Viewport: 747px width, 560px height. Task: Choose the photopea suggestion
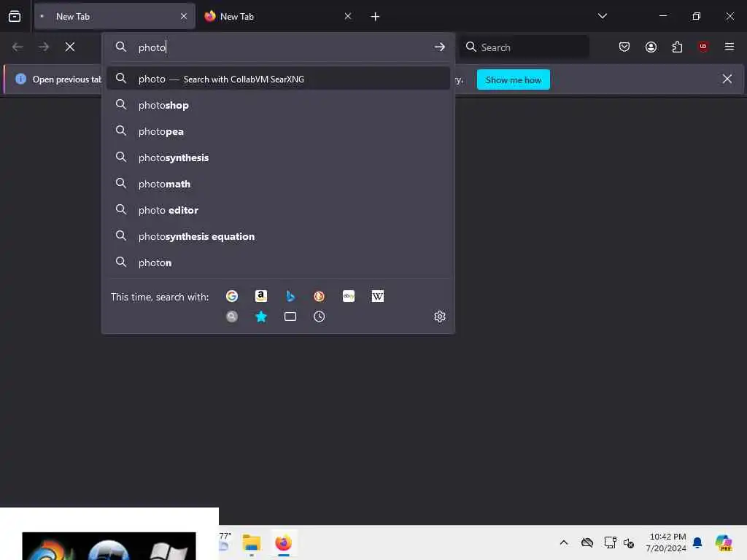tap(278, 131)
